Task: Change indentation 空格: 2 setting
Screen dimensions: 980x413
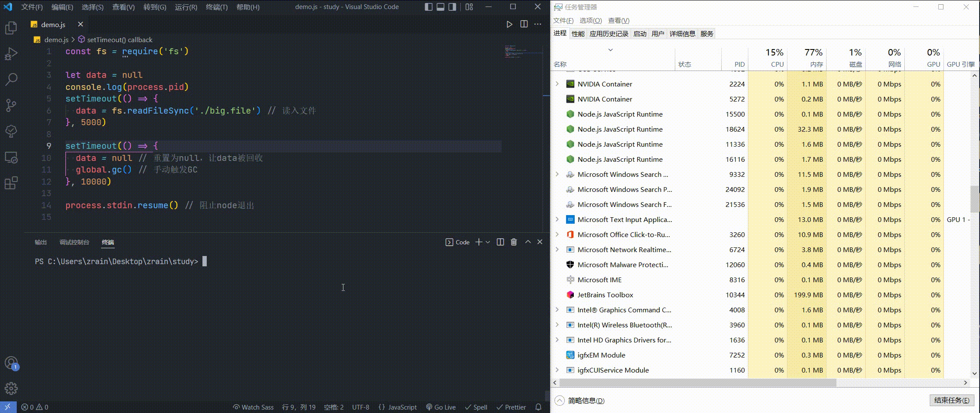Action: (x=334, y=407)
